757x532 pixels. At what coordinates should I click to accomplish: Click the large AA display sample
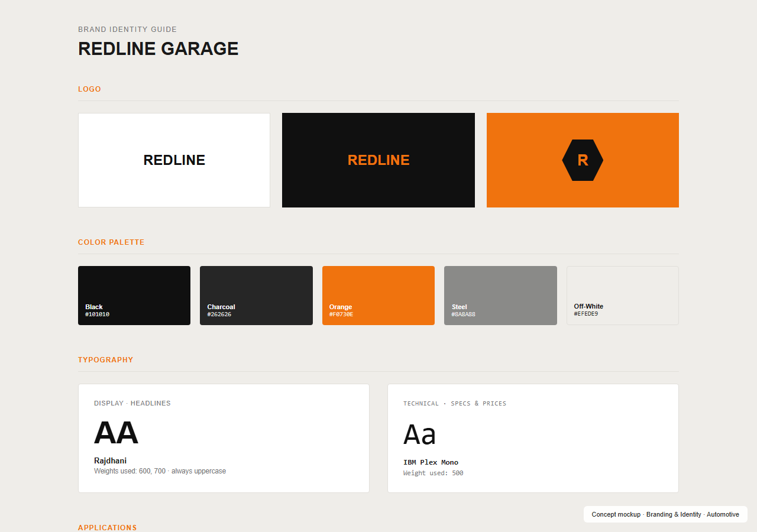116,433
